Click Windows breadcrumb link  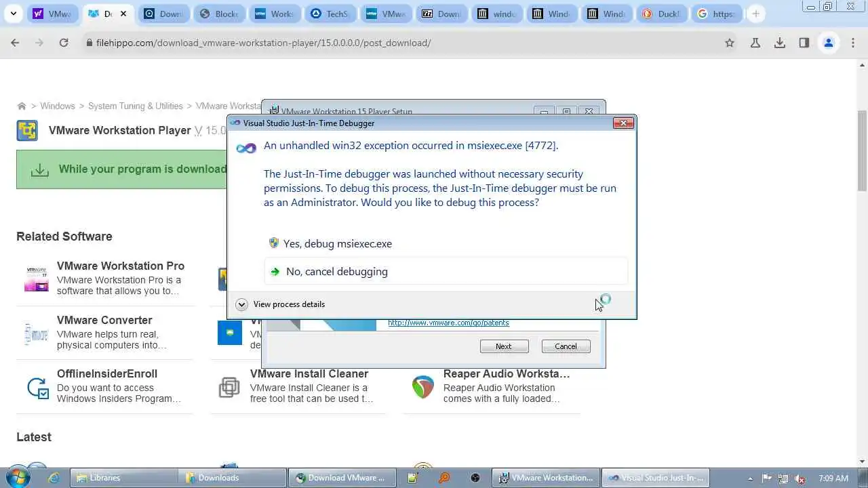[57, 106]
